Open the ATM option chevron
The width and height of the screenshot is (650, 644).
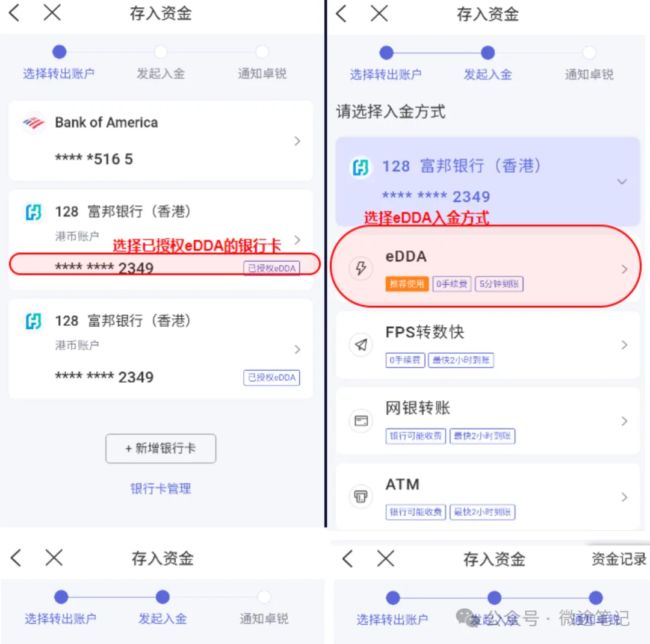624,497
